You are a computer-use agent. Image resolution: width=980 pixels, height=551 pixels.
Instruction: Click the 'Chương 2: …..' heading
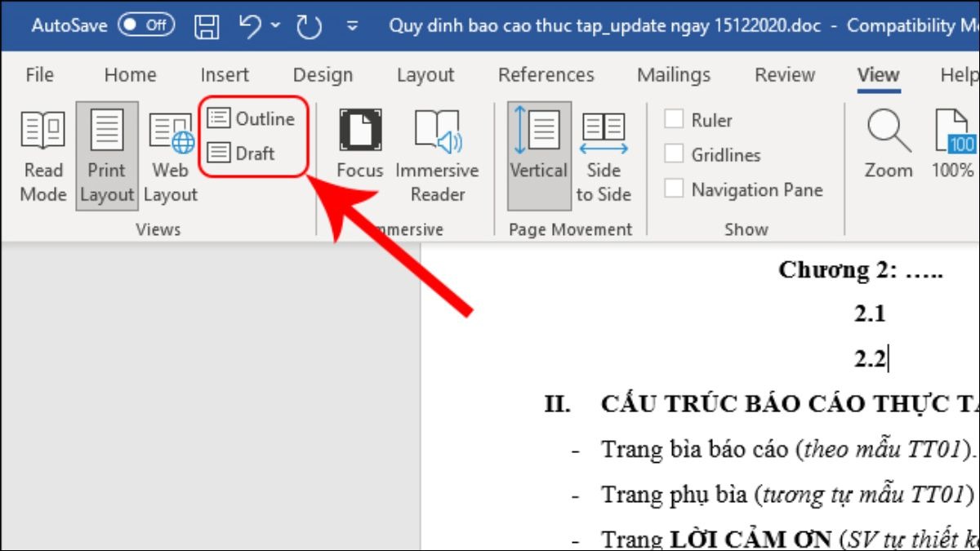click(861, 270)
